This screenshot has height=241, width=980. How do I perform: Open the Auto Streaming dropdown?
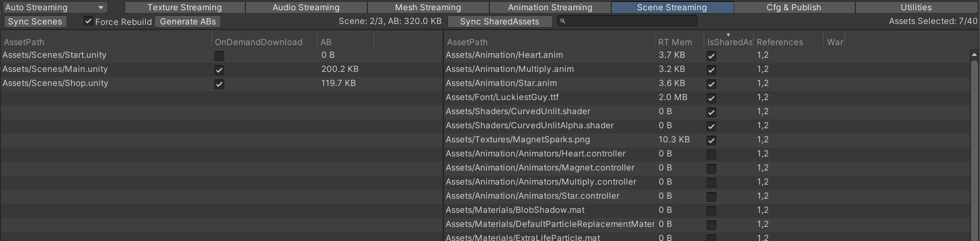[x=54, y=8]
